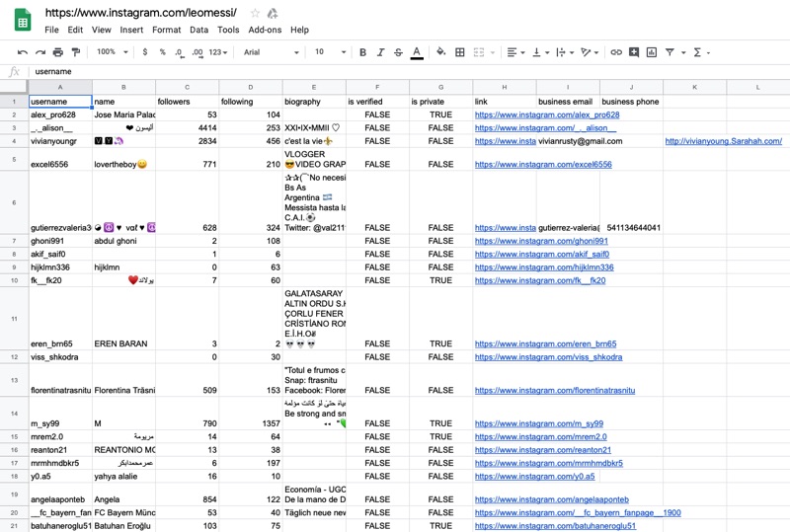Activate the paint format tool
Screen dimensions: 790x532
click(76, 52)
